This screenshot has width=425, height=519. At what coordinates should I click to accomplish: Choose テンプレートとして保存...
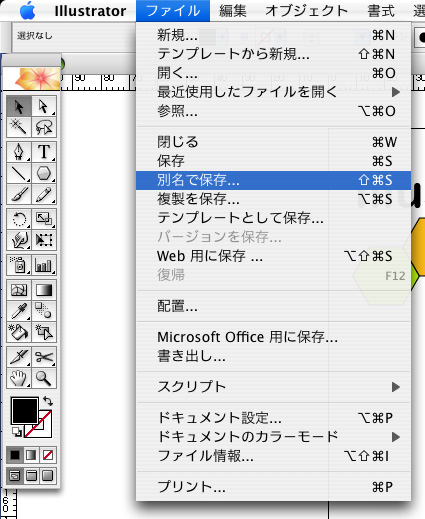273,218
